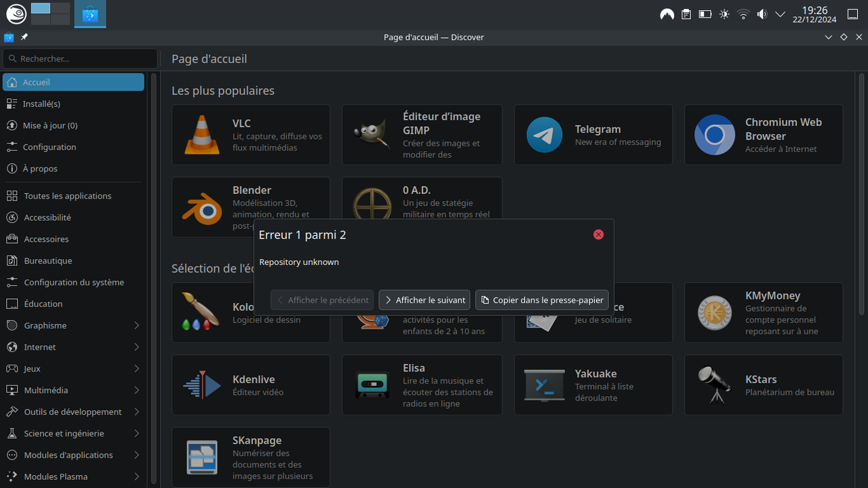Expand the Modules d'applications category
The width and height of the screenshot is (868, 488).
pyautogui.click(x=136, y=455)
